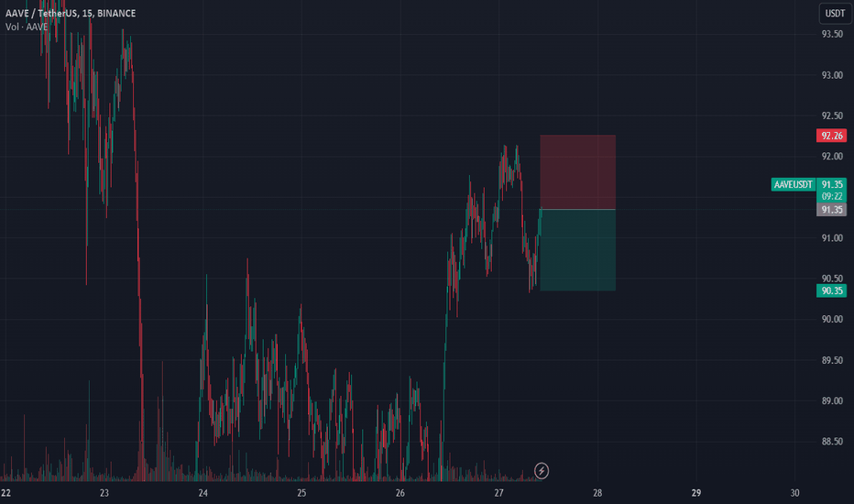Select the green profit zone of short position
Screen dimensions: 854x504
[578, 250]
